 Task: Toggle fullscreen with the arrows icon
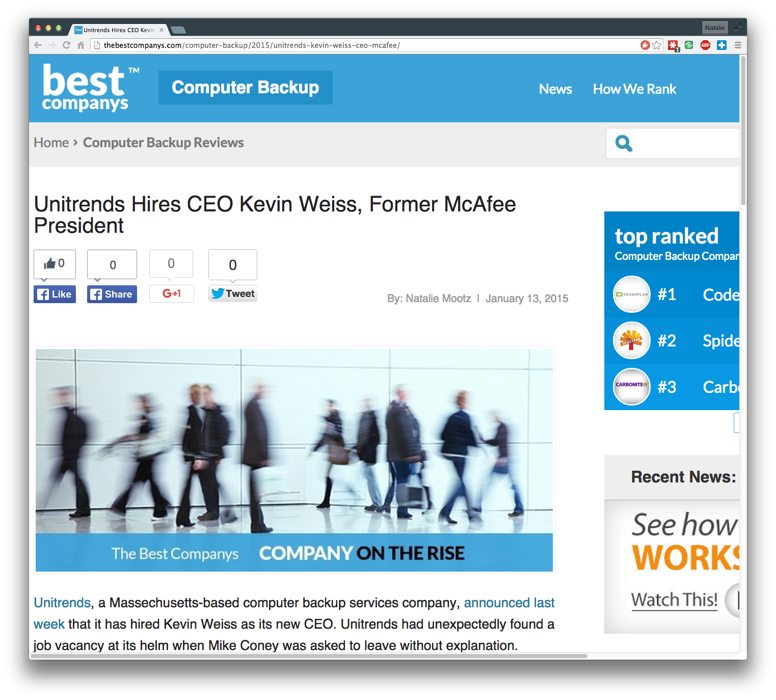click(738, 28)
